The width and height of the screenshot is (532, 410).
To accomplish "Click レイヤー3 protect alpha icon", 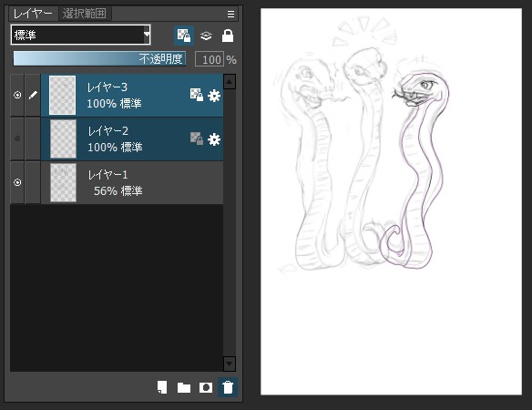I will coord(197,95).
